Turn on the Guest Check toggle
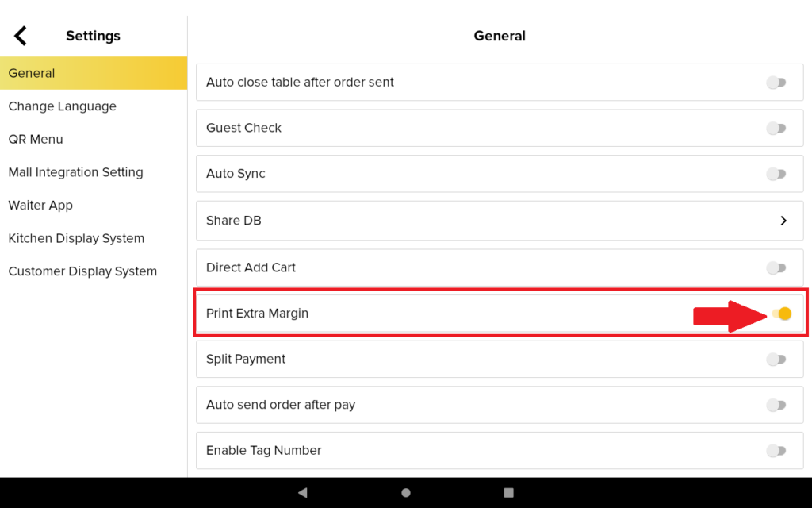Screen dimensions: 812x508 (x=776, y=129)
